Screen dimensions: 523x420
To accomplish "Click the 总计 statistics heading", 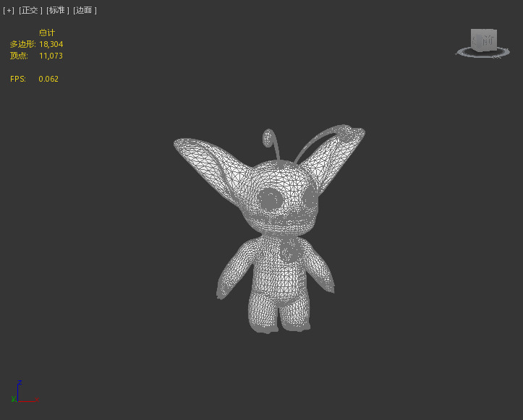I will click(47, 33).
